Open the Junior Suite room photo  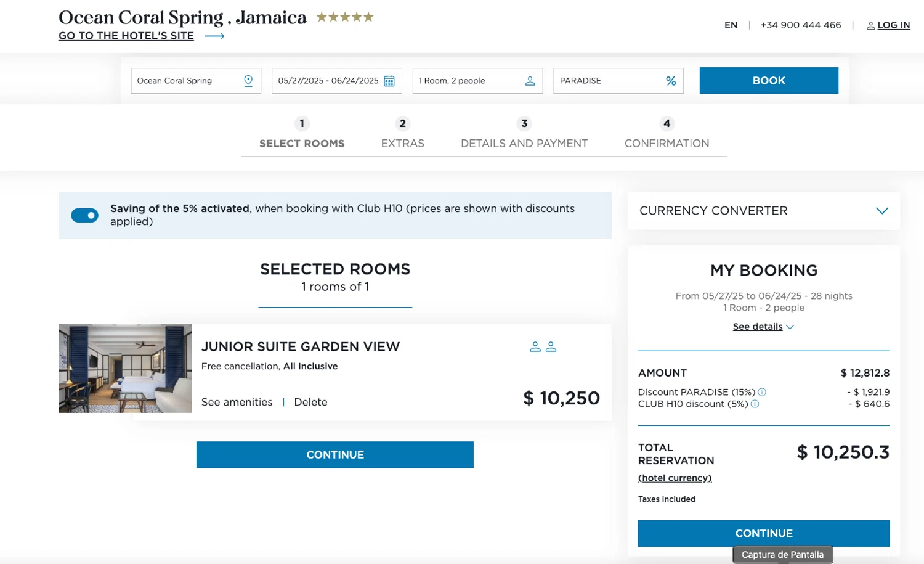point(125,368)
